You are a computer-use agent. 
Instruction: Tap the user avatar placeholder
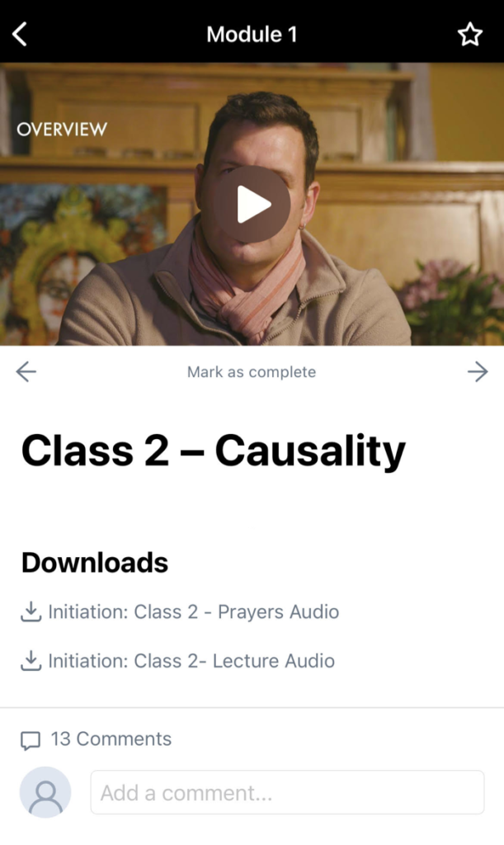[x=45, y=792]
